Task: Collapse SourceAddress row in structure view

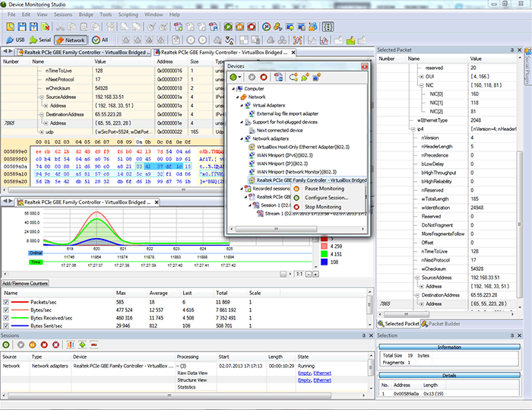Action: [42, 97]
